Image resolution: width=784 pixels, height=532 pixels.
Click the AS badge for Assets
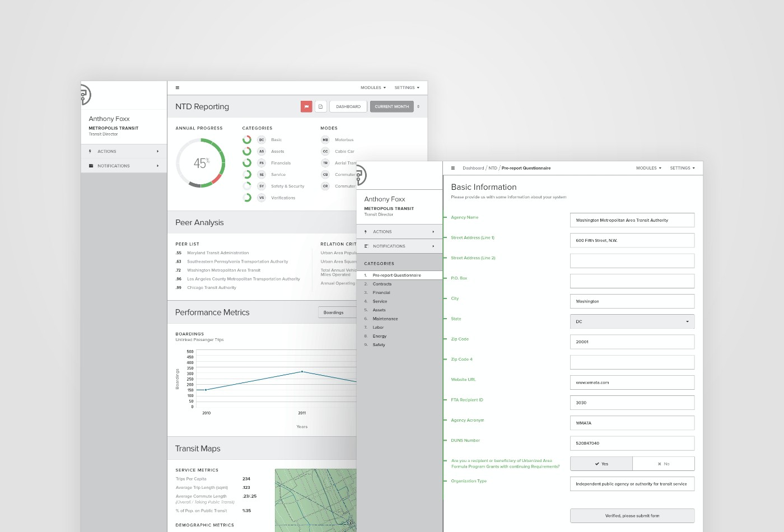click(262, 151)
